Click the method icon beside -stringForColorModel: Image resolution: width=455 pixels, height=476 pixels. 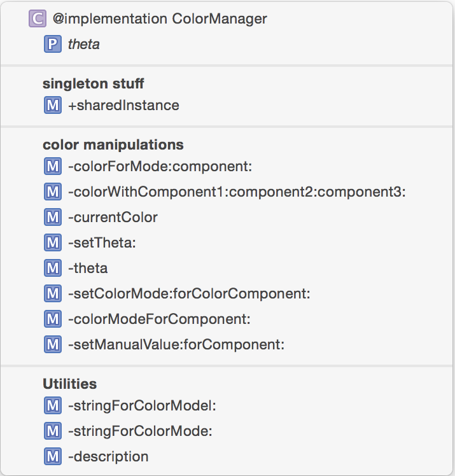coord(52,405)
